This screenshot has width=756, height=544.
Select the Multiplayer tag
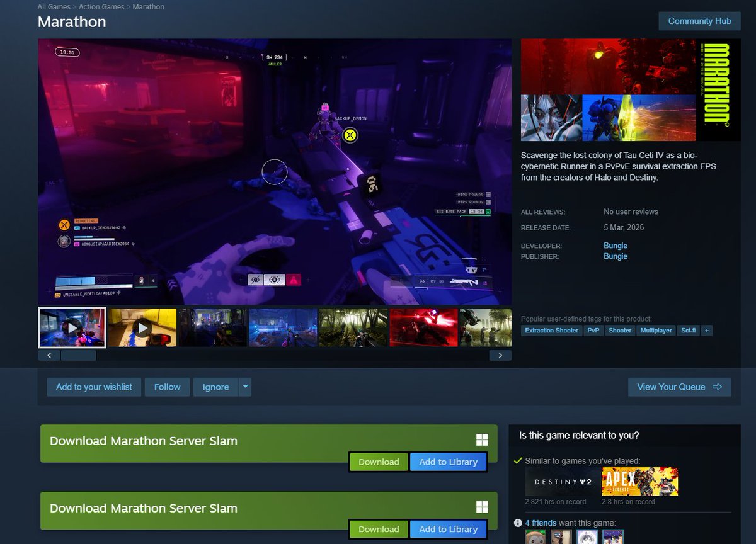[656, 331]
